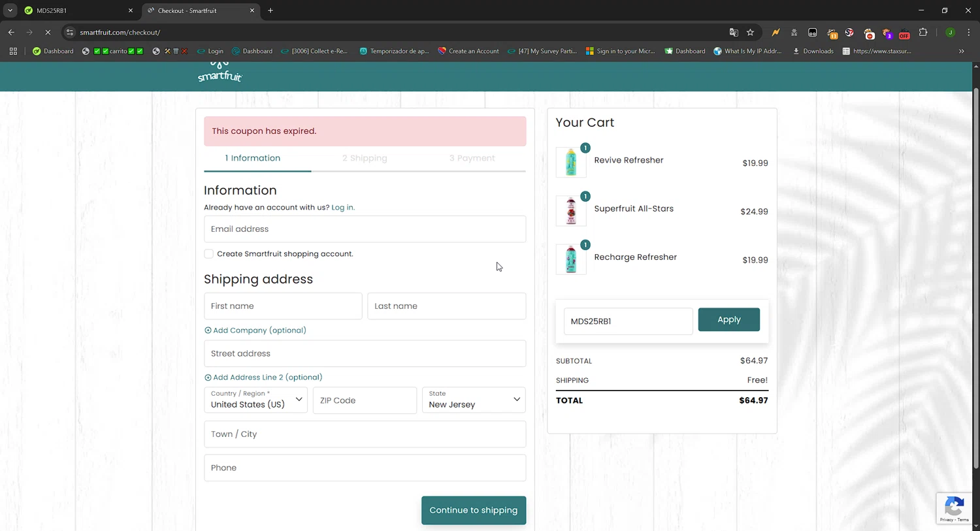980x531 pixels.
Task: Focus the Last name field
Action: click(x=447, y=306)
